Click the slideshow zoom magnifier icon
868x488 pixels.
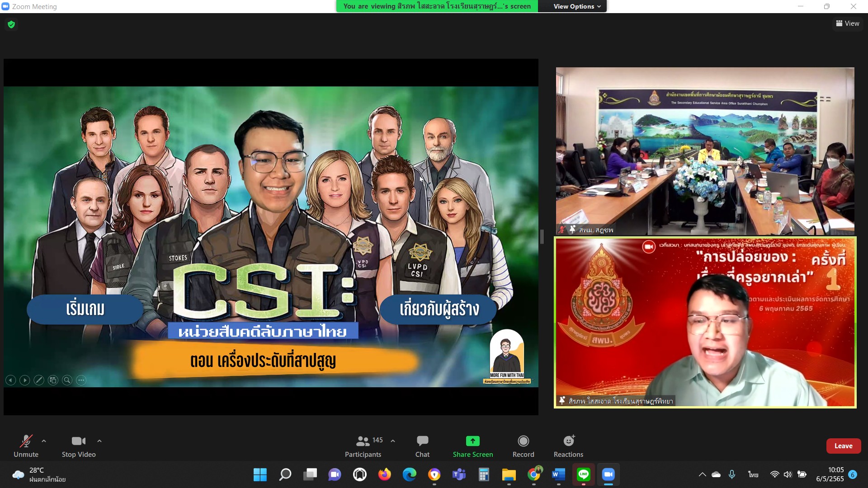coord(67,380)
